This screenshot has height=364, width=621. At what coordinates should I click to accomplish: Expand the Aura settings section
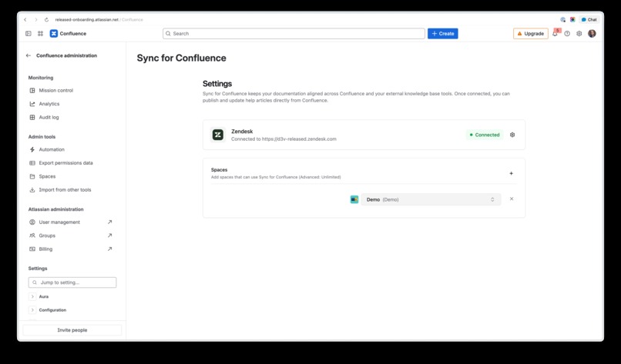32,297
